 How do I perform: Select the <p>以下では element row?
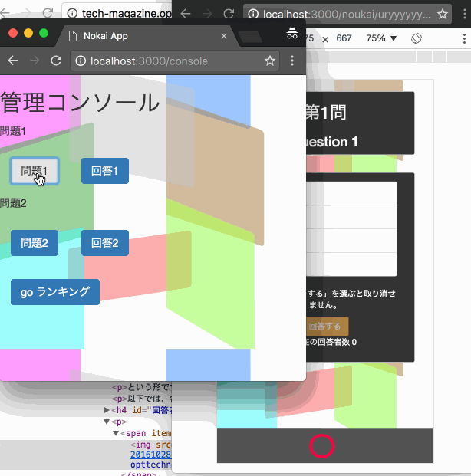(142, 399)
